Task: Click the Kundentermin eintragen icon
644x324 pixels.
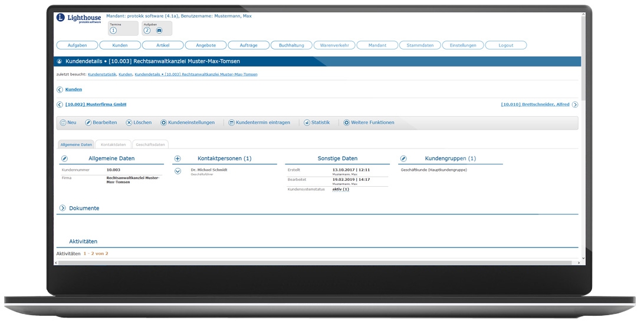Action: coord(232,123)
